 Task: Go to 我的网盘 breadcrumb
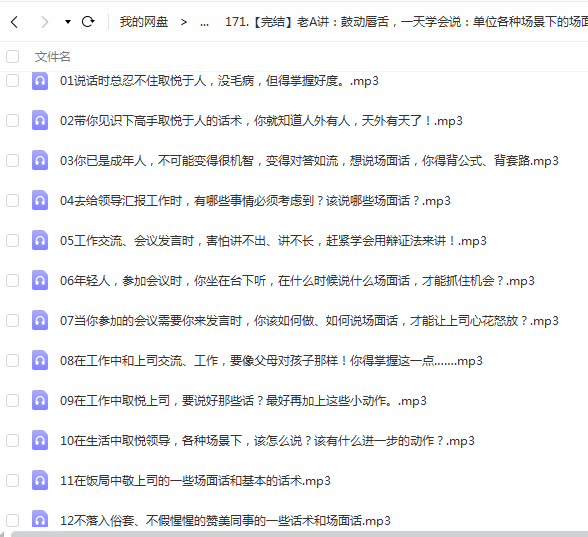pos(144,22)
